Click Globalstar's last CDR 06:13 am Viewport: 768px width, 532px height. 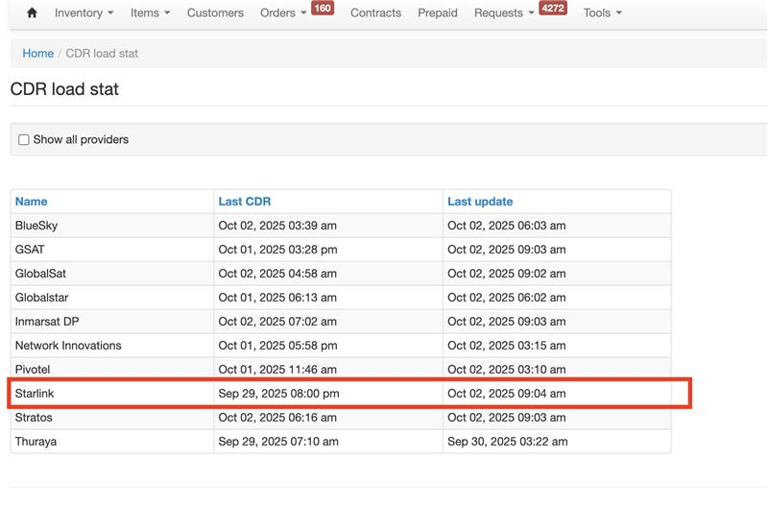[277, 298]
